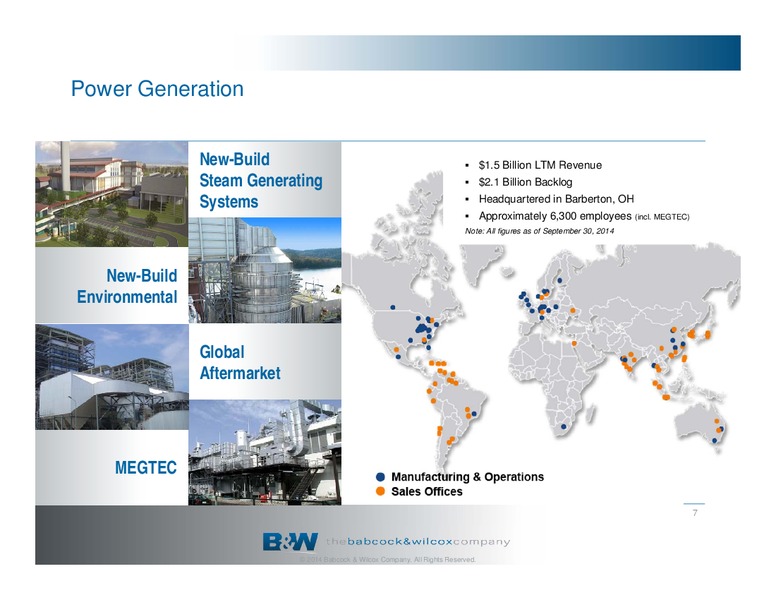Open the silver scrubber tower photo by river
Viewport: 776px width, 600px height.
coord(265,270)
